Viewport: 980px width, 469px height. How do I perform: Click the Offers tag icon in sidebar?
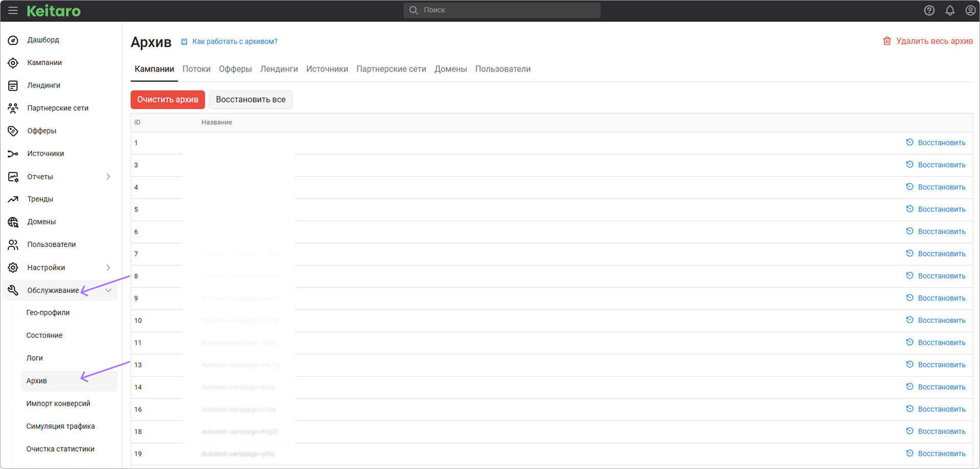(13, 131)
